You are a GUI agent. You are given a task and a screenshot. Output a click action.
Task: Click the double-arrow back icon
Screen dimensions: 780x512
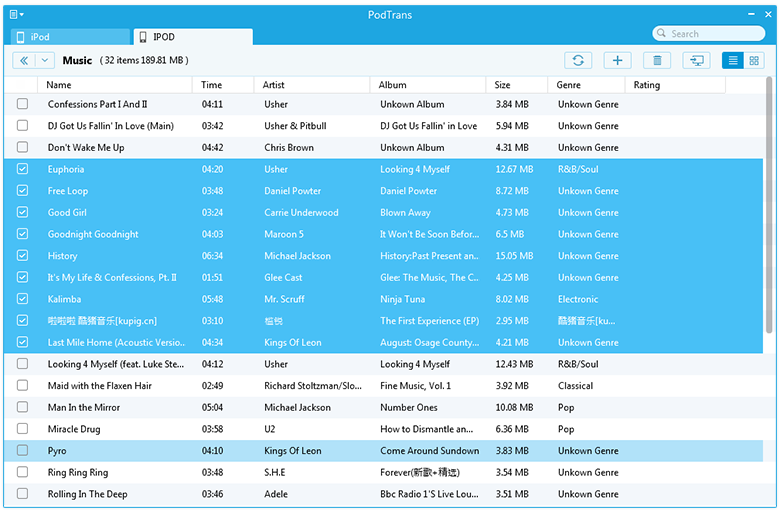click(23, 60)
